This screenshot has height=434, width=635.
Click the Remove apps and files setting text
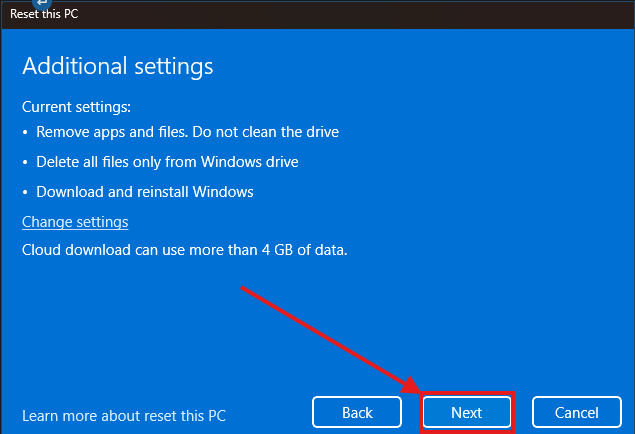(x=187, y=131)
